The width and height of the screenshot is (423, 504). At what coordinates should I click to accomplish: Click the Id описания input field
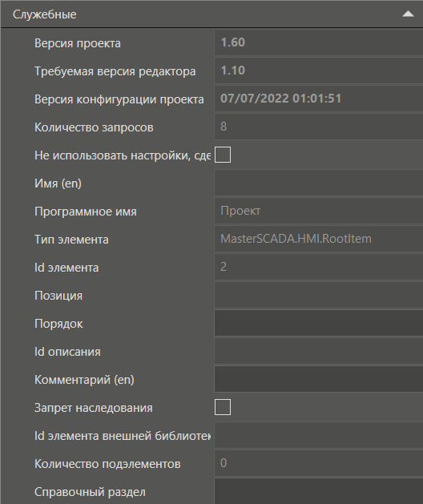(x=319, y=351)
